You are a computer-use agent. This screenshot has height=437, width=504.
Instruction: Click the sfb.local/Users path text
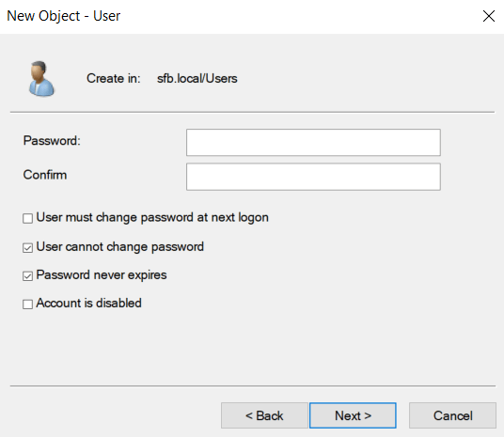point(197,78)
